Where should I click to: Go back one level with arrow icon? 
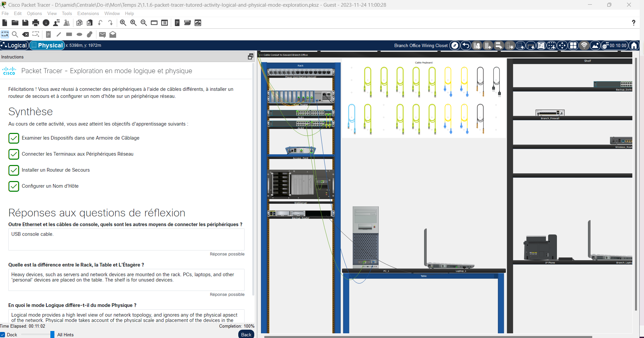466,45
